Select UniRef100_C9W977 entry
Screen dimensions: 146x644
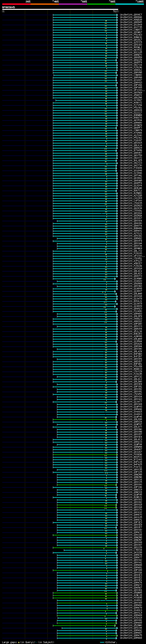pos(131,30)
